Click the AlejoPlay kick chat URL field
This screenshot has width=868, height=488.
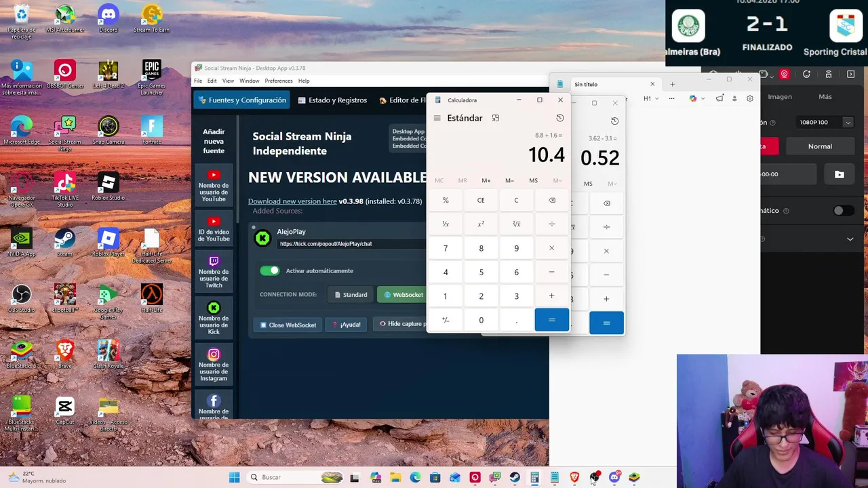(351, 244)
